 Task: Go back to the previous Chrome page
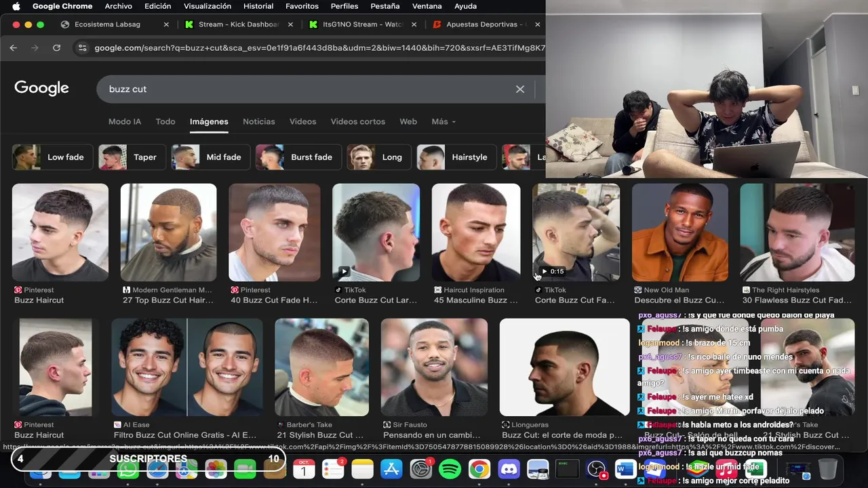click(x=13, y=48)
